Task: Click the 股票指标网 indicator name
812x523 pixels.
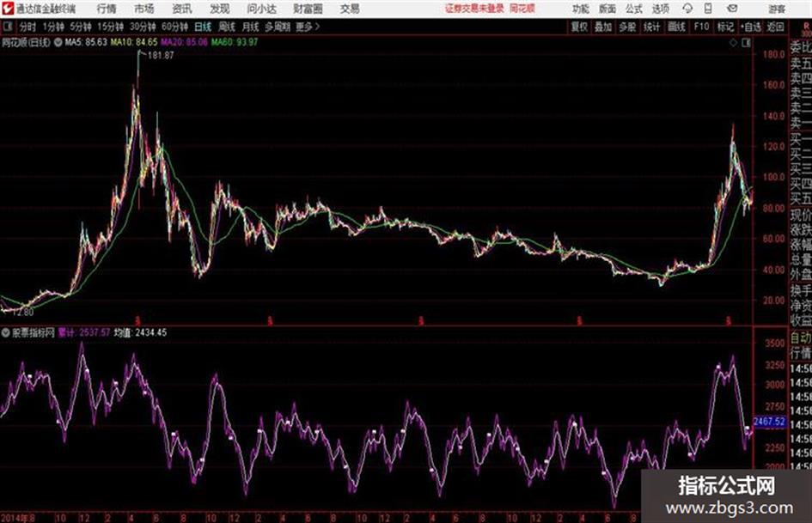Action: pyautogui.click(x=34, y=332)
